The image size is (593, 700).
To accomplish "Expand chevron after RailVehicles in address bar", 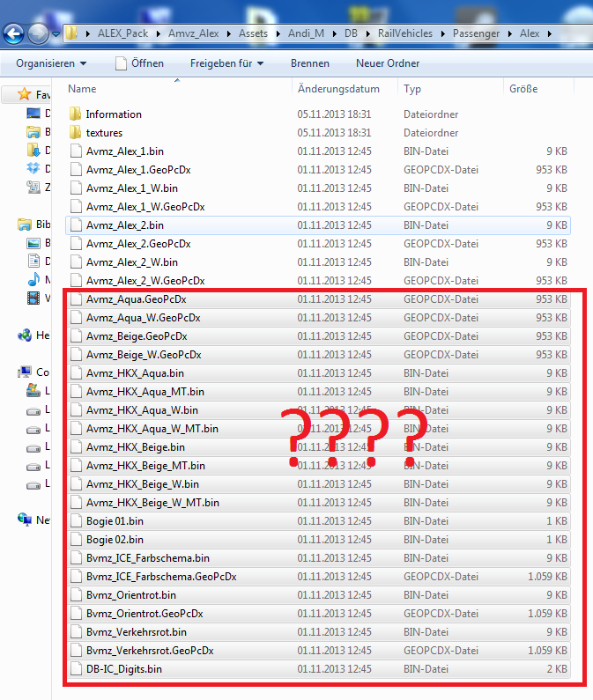I will coord(443,33).
